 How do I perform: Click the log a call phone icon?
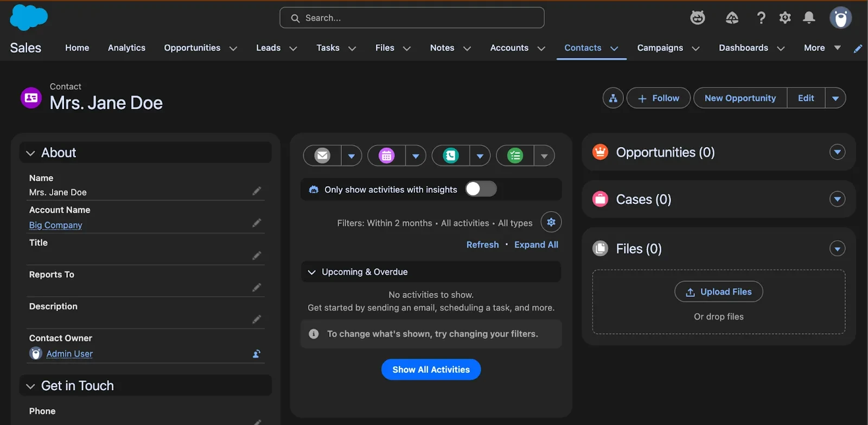[451, 156]
